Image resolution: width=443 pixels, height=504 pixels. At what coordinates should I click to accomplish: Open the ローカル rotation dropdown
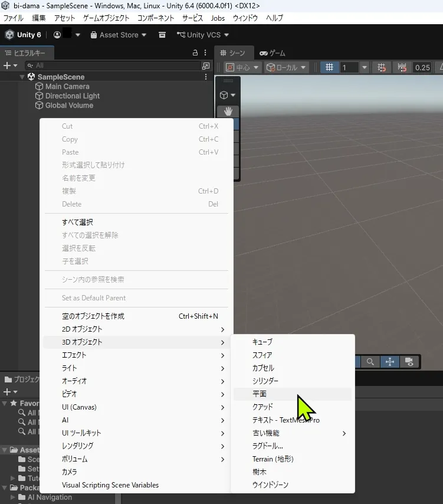287,67
